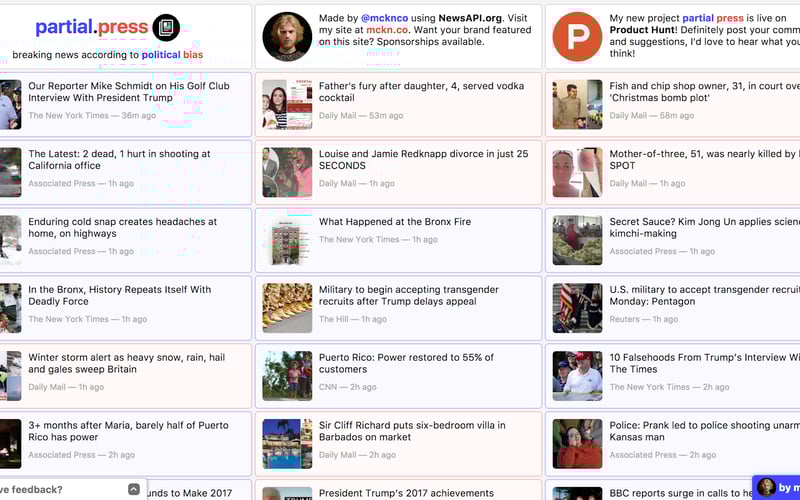Viewport: 800px width, 500px height.
Task: Open Kansas police prank shooting article
Action: (705, 431)
